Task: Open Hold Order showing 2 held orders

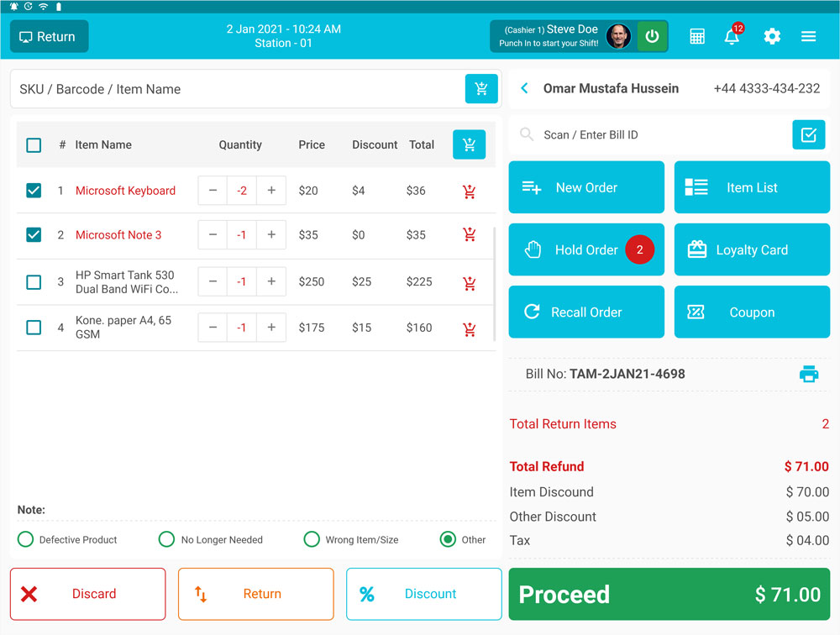Action: pos(586,249)
